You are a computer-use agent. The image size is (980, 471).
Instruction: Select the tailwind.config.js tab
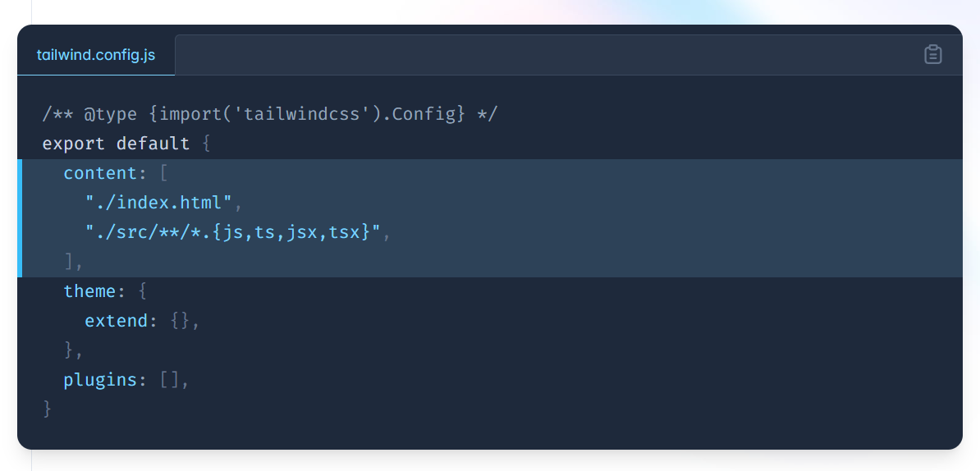pos(96,55)
